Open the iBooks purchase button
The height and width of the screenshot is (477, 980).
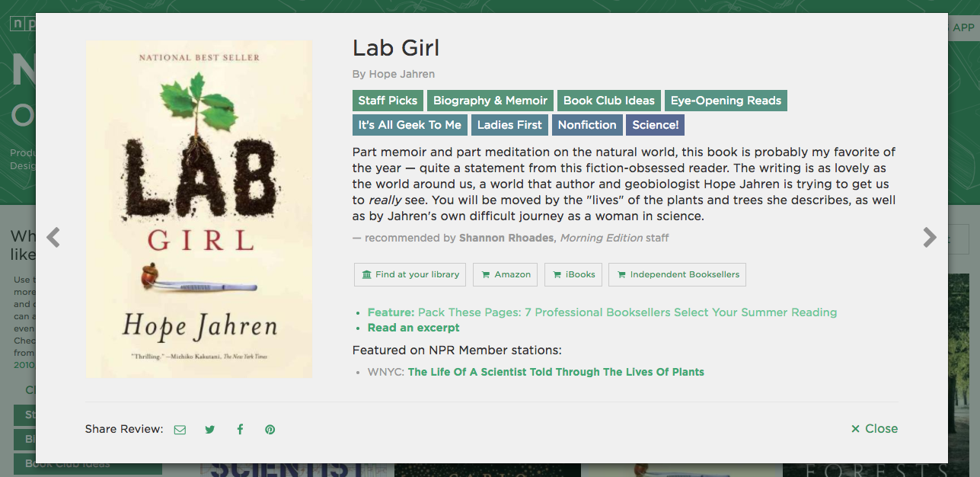[574, 274]
